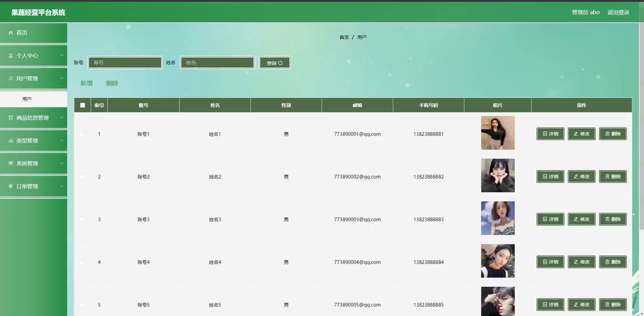
Task: Click the person icon beside 个人中心
Action: (11, 55)
